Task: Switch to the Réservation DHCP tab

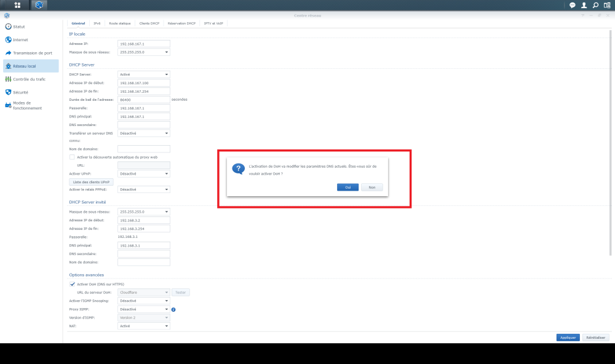Action: (x=181, y=23)
